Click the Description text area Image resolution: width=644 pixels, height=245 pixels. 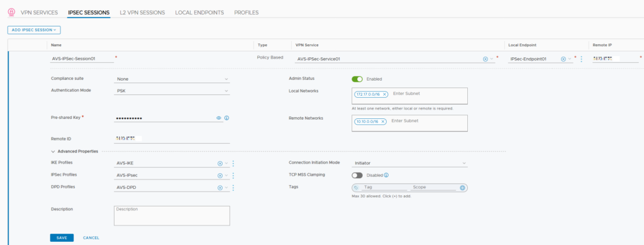click(x=172, y=216)
